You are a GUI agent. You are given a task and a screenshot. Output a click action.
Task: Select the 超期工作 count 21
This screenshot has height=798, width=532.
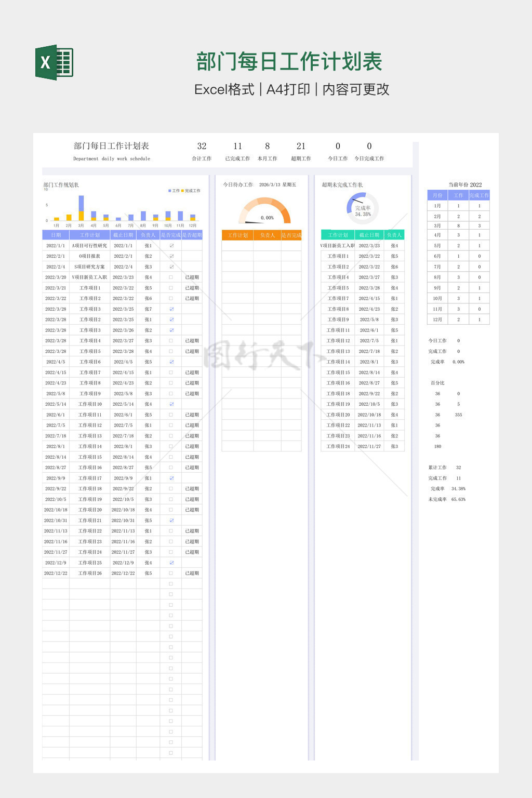[301, 147]
